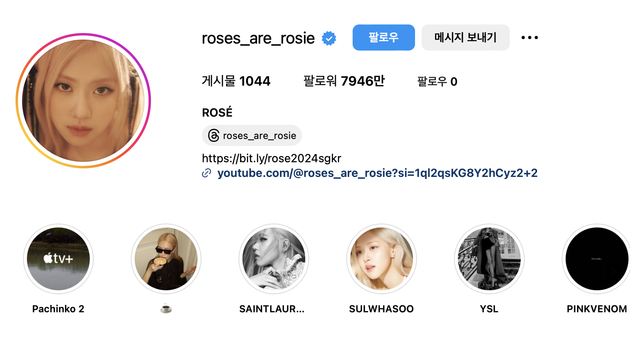The width and height of the screenshot is (644, 340).
Task: Open the SAINTLAUR... story highlight
Action: (x=274, y=259)
